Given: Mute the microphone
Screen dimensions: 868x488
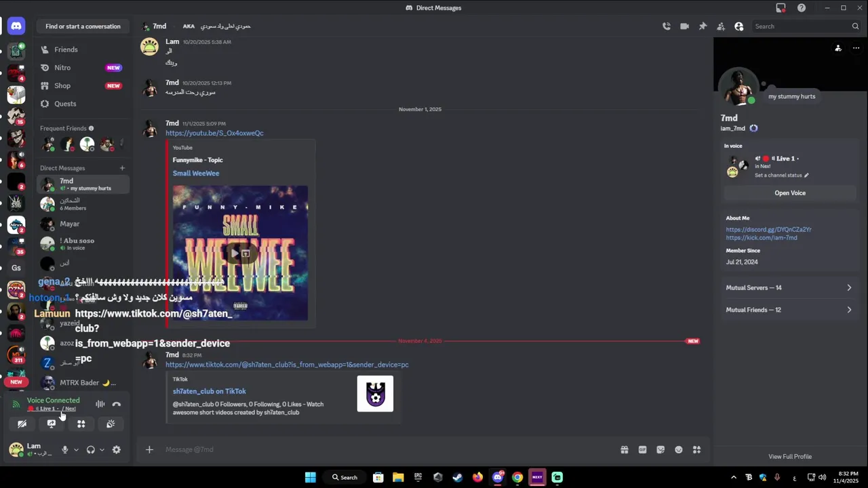Looking at the screenshot, I should (x=65, y=449).
